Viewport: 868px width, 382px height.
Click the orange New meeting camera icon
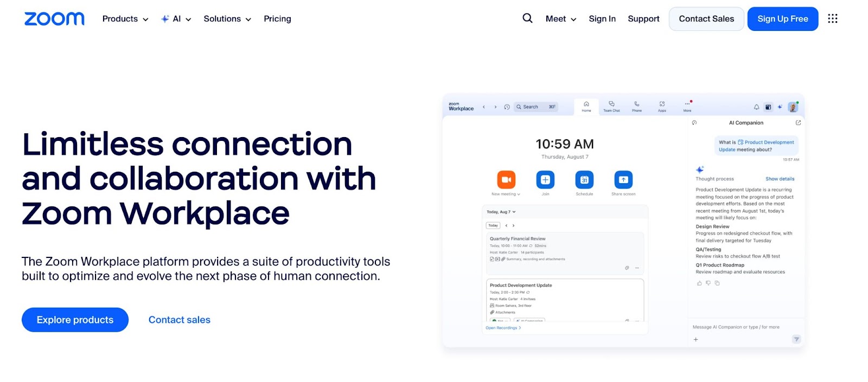[506, 179]
